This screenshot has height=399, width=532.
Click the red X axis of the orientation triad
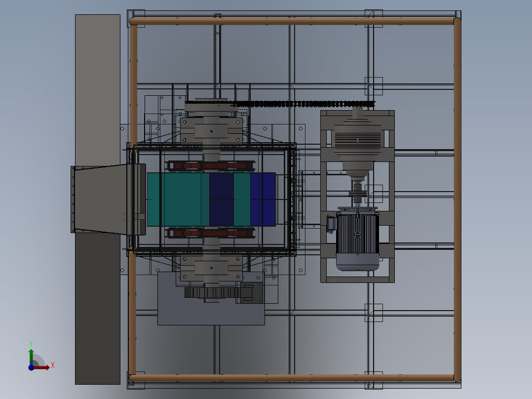(x=43, y=367)
